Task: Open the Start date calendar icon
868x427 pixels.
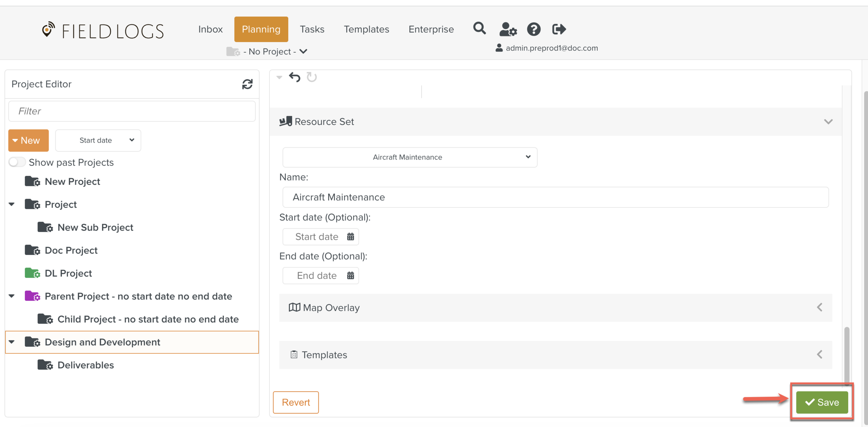Action: tap(350, 237)
